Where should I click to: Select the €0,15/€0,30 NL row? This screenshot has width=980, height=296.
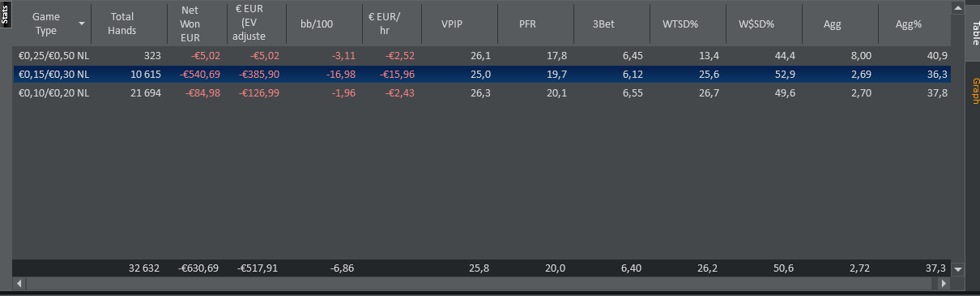pos(482,75)
